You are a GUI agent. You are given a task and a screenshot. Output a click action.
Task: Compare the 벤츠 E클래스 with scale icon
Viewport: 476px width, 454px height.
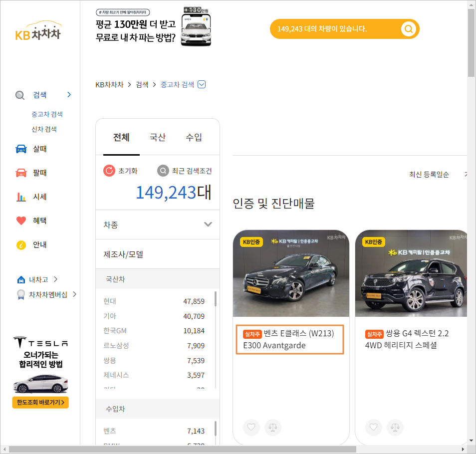273,427
